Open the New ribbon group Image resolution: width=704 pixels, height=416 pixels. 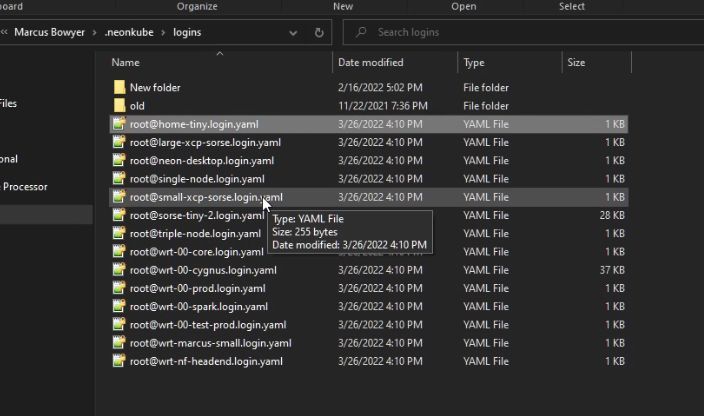(x=343, y=6)
